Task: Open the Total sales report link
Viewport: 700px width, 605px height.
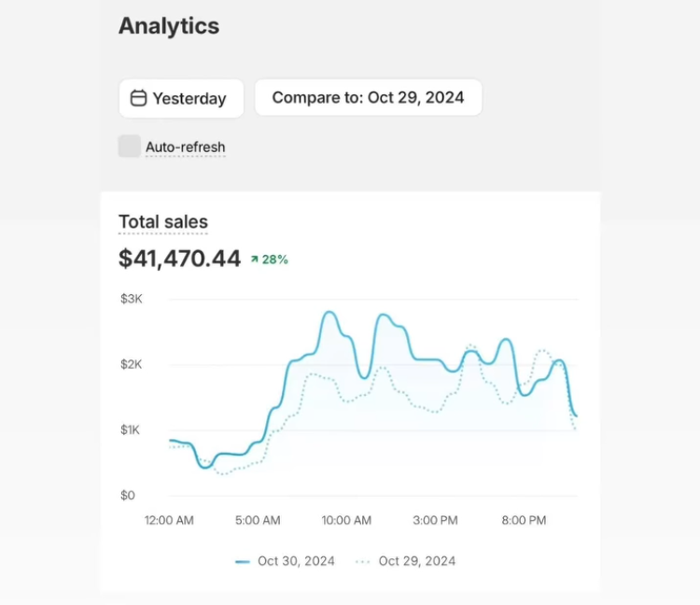Action: click(163, 222)
